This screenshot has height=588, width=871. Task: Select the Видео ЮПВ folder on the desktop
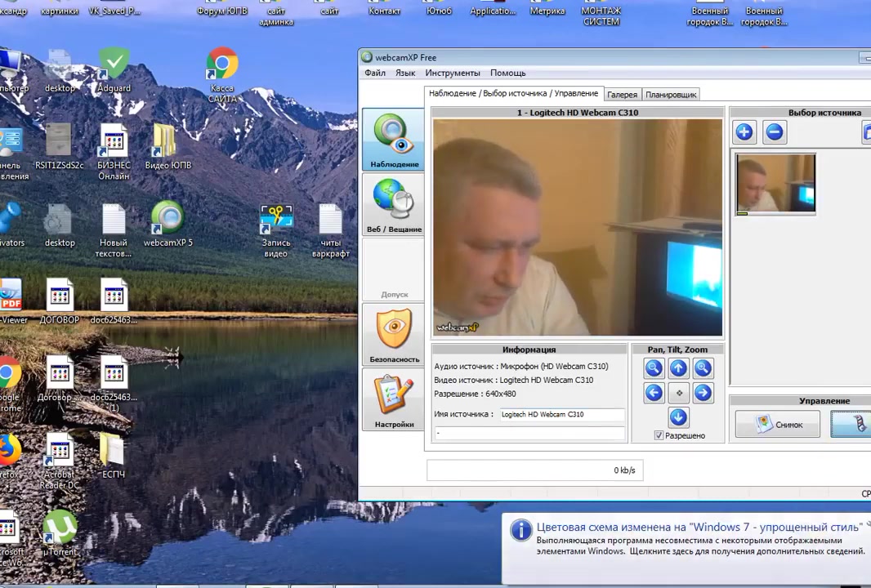167,146
